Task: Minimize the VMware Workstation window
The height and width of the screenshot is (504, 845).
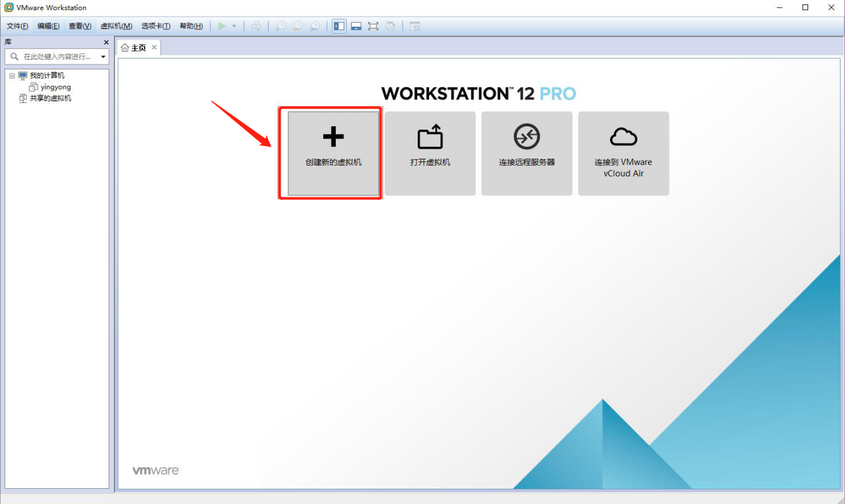Action: pyautogui.click(x=780, y=8)
